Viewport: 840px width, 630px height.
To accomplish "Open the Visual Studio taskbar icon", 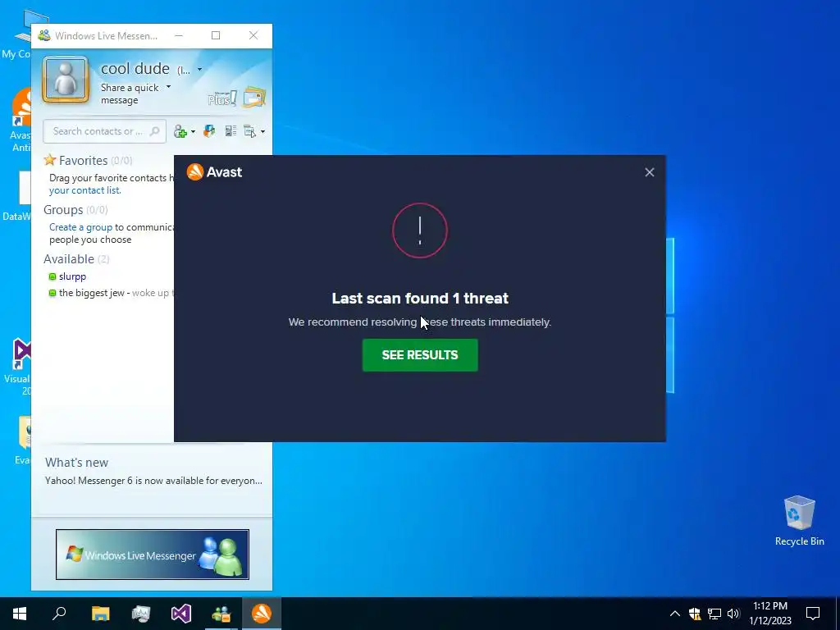I will tap(181, 614).
